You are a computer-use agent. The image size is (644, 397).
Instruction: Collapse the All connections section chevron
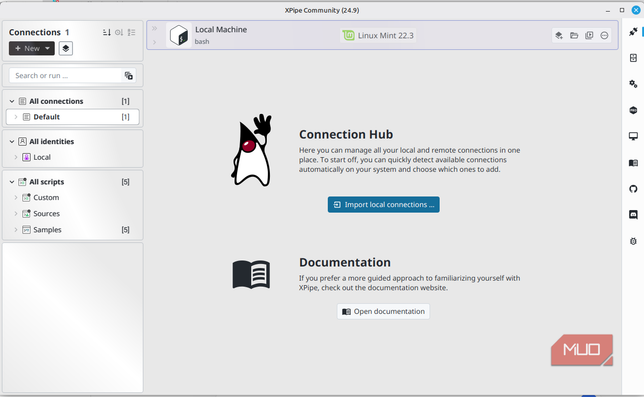click(12, 101)
